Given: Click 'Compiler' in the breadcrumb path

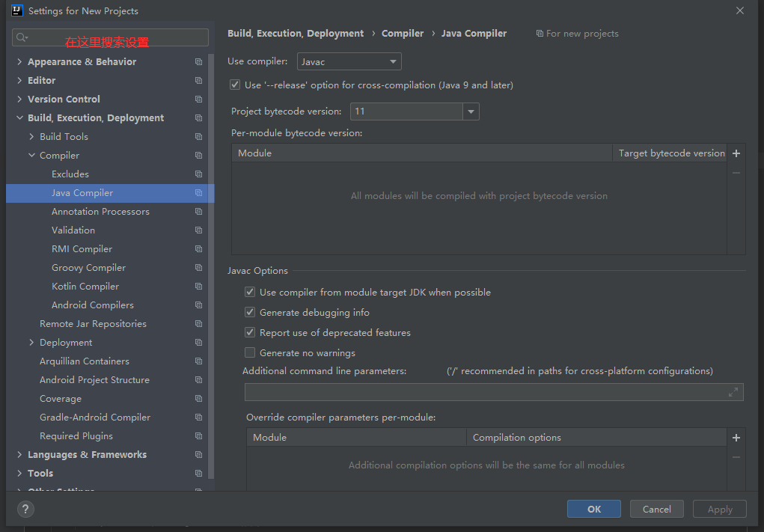Looking at the screenshot, I should (x=403, y=34).
